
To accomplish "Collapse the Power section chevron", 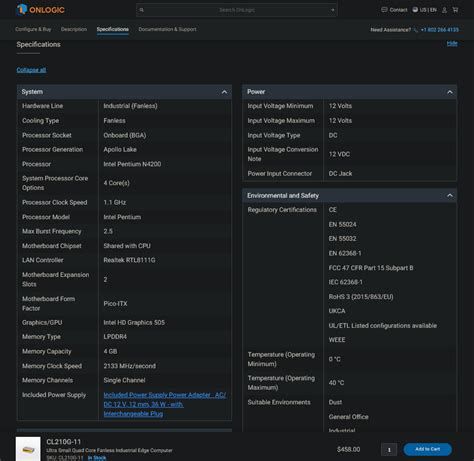I will click(x=450, y=92).
